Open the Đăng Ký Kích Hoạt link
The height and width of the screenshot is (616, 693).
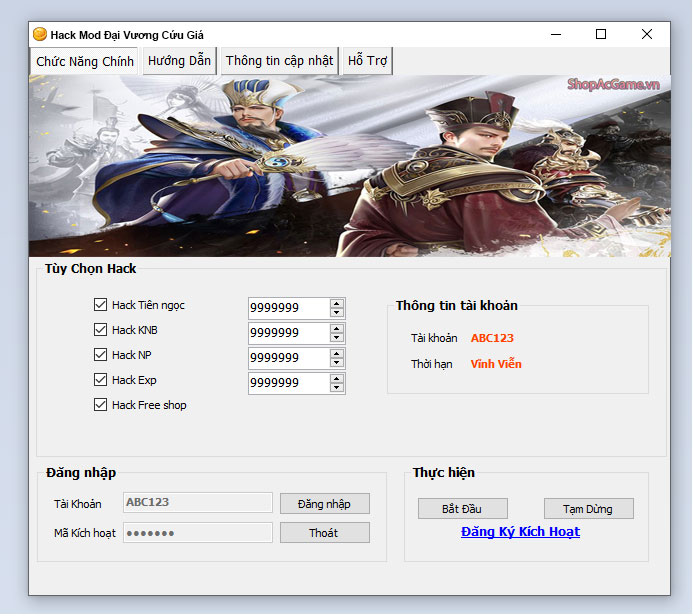pyautogui.click(x=520, y=532)
